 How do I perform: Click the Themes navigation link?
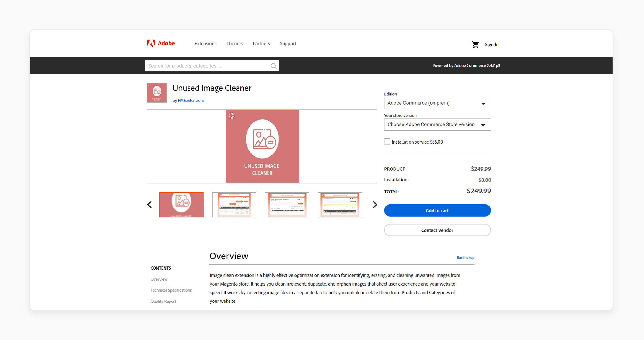click(235, 43)
